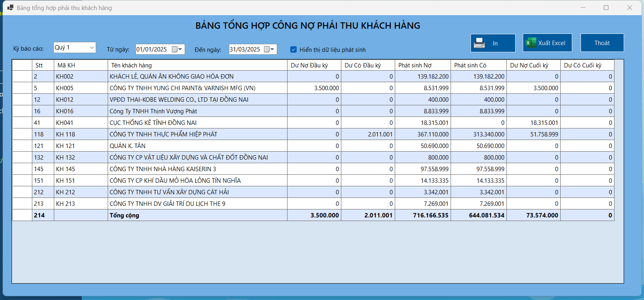Click the printer icon on the In button
Image resolution: width=644 pixels, height=300 pixels.
[479, 43]
